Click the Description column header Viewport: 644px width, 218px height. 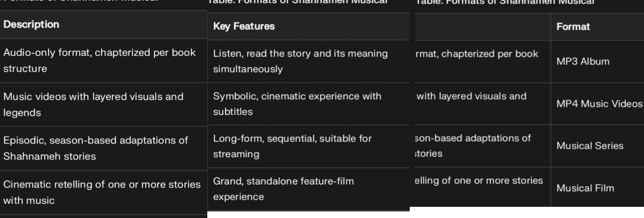[31, 25]
